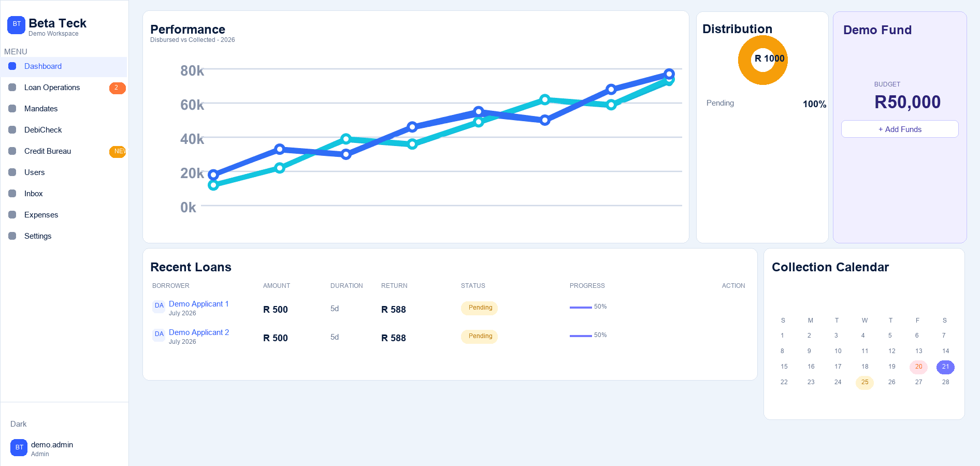This screenshot has width=980, height=466.
Task: Click the Pending status for Demo Applicant 2
Action: pyautogui.click(x=480, y=337)
